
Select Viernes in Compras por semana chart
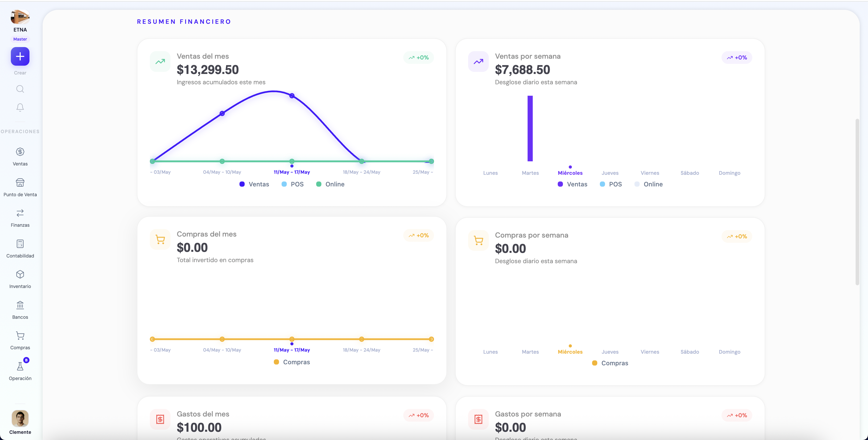650,352
